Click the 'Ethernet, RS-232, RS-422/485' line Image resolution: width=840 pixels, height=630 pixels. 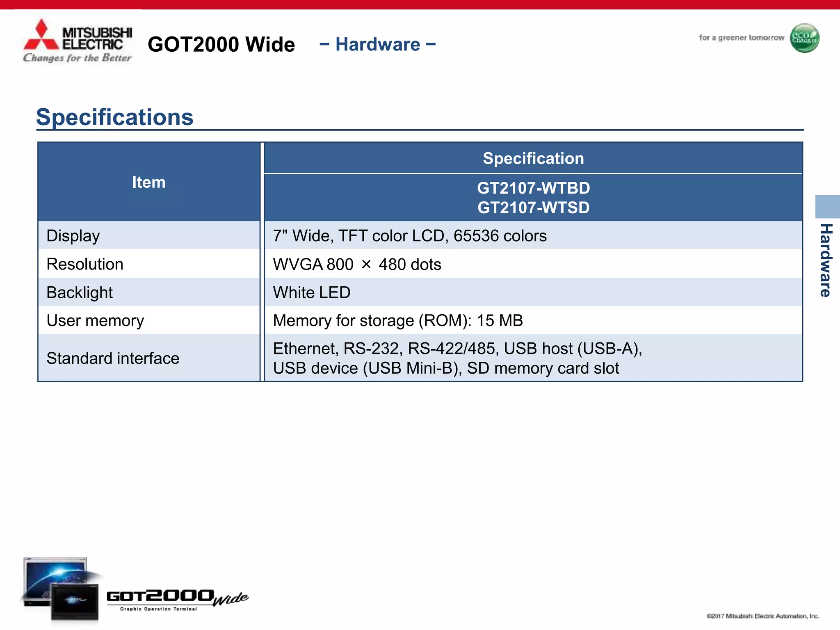point(458,349)
